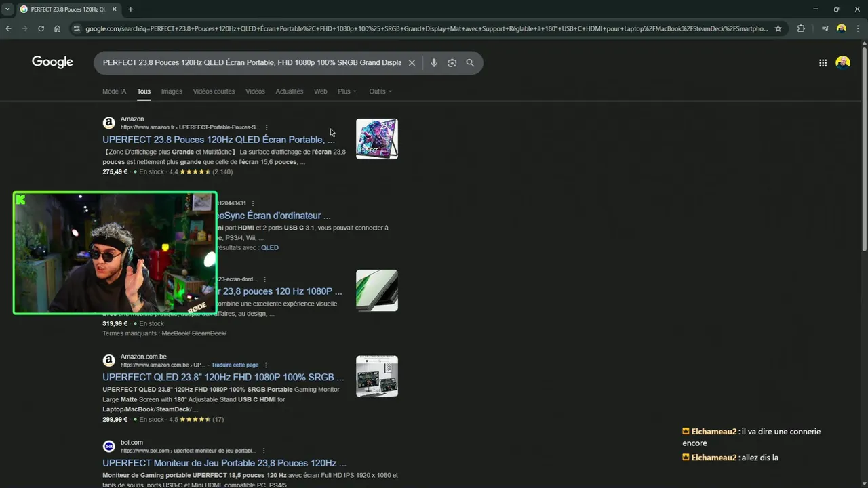Go back with the browser back arrow

point(8,28)
